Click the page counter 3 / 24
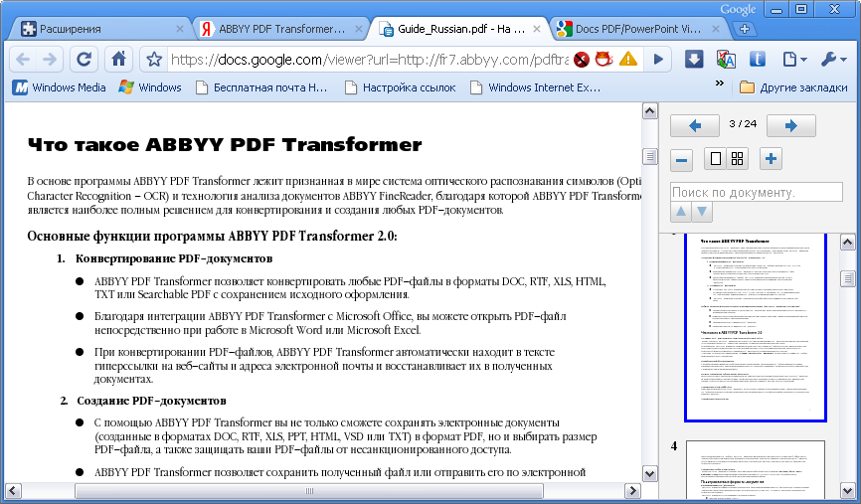Viewport: 861px width, 504px height. click(743, 124)
